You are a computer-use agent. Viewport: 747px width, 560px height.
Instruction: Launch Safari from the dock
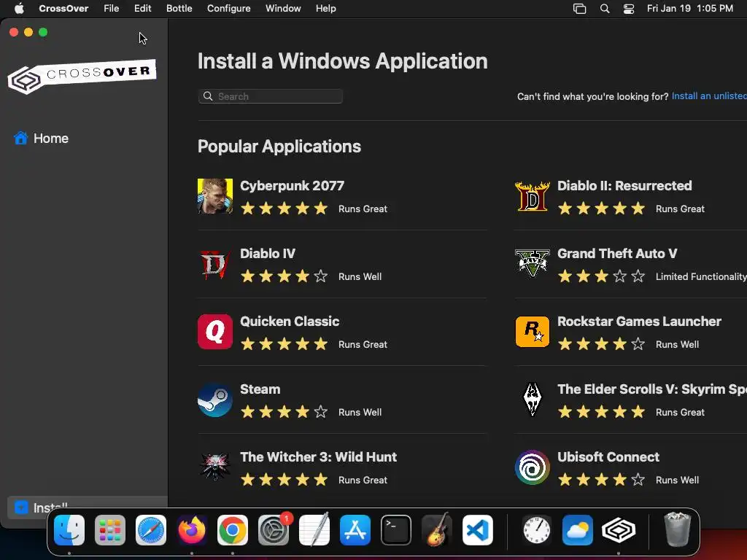[x=151, y=530]
